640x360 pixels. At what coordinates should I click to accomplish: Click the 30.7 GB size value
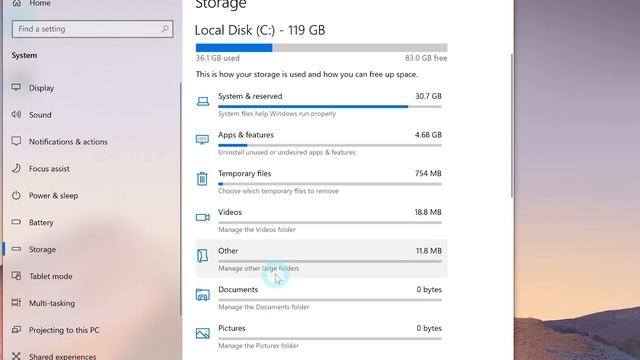428,96
